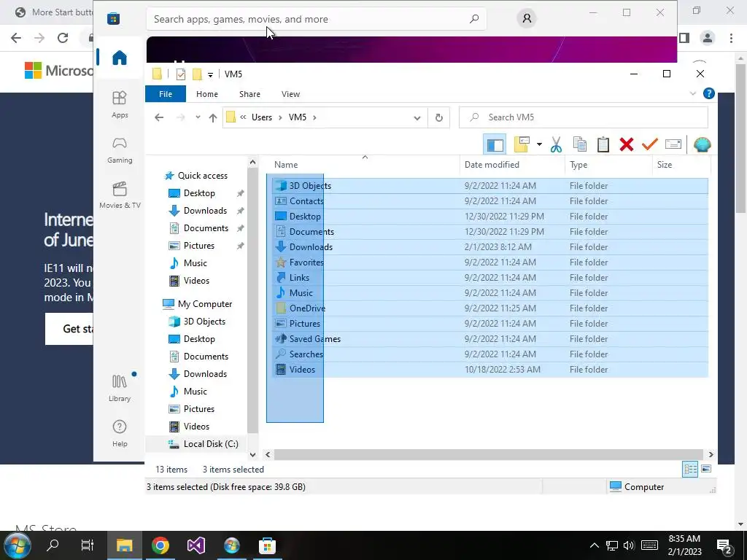Open My Computer in the navigation tree
The image size is (747, 560).
point(204,304)
